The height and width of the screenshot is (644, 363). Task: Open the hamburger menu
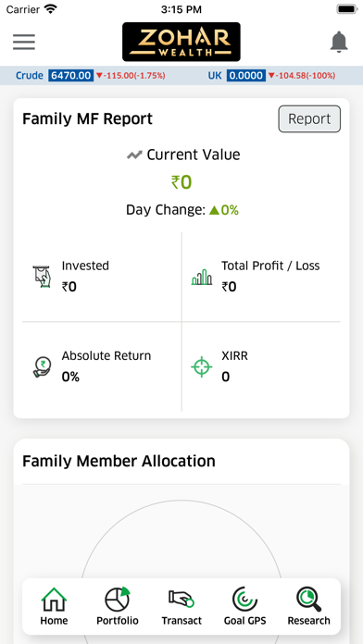(x=24, y=42)
